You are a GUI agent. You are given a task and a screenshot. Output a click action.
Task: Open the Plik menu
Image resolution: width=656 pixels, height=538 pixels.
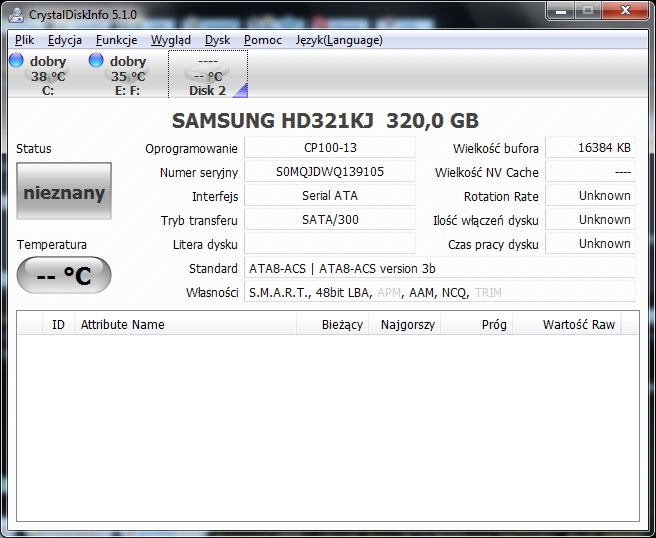pyautogui.click(x=24, y=40)
